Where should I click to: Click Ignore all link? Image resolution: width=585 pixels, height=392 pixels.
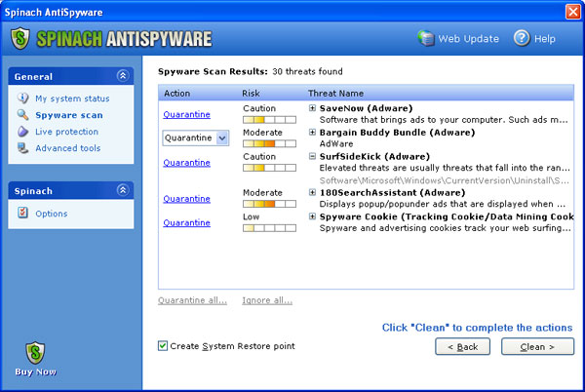tap(267, 300)
